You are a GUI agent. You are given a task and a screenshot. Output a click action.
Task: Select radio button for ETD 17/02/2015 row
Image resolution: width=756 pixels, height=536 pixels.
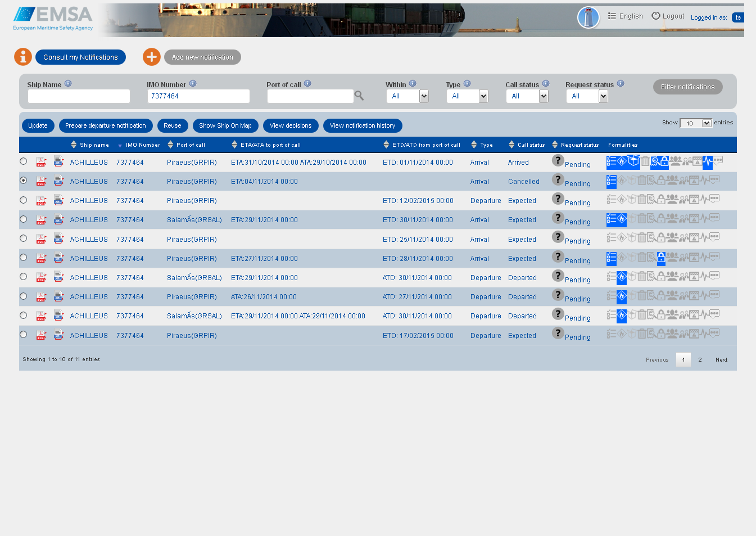(x=23, y=335)
